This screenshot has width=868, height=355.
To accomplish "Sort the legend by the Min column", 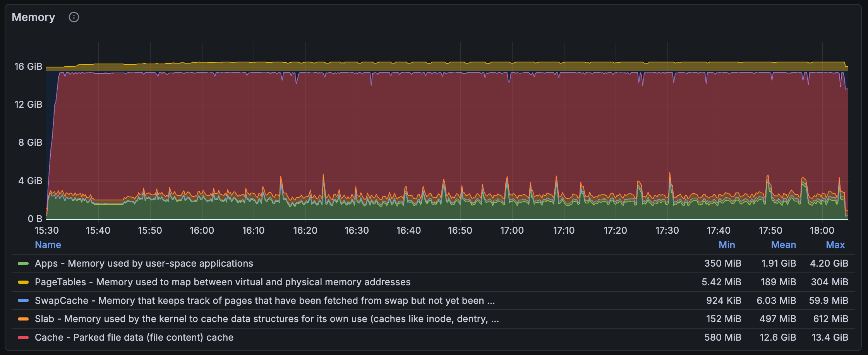I will [727, 245].
